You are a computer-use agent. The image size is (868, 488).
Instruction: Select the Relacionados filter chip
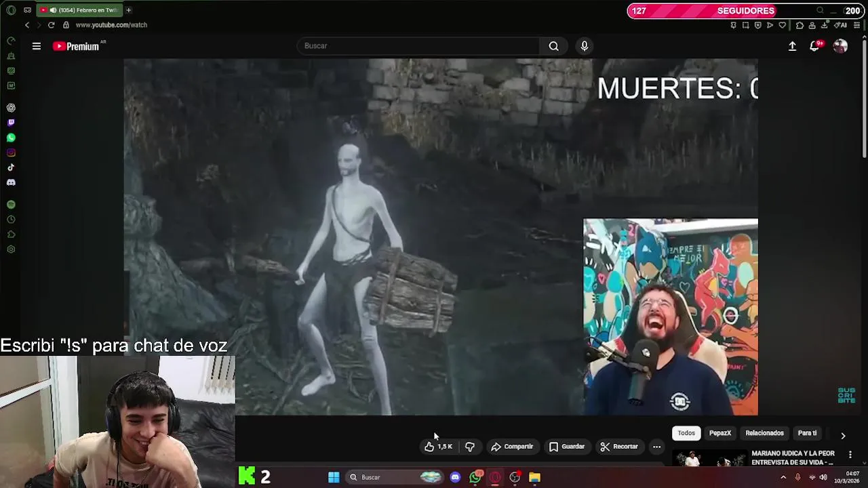(x=764, y=433)
